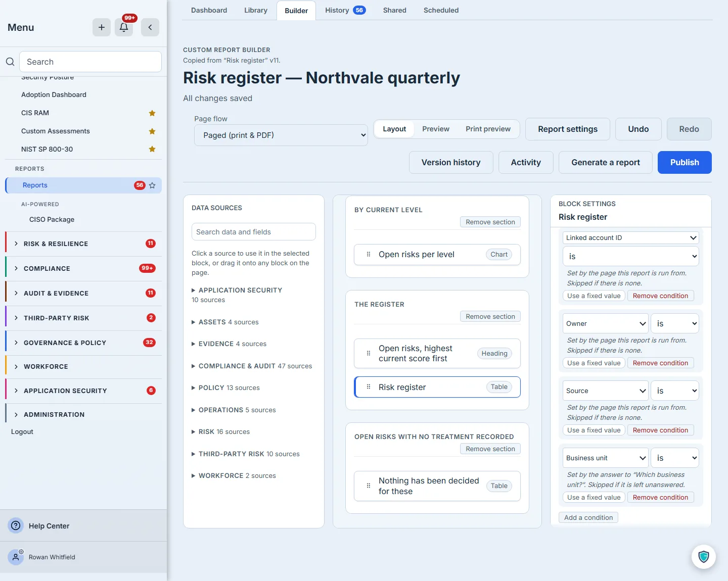Click the Search data and fields input

coord(254,232)
